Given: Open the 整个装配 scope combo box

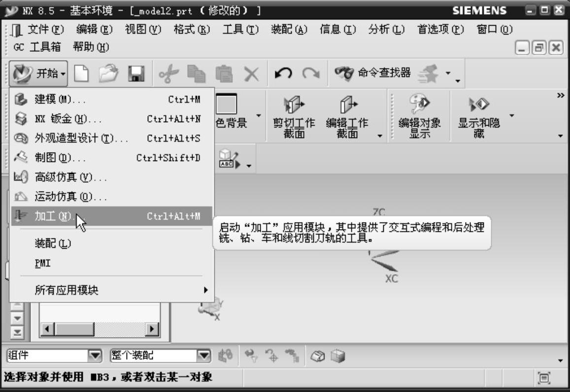Looking at the screenshot, I should coord(161,355).
